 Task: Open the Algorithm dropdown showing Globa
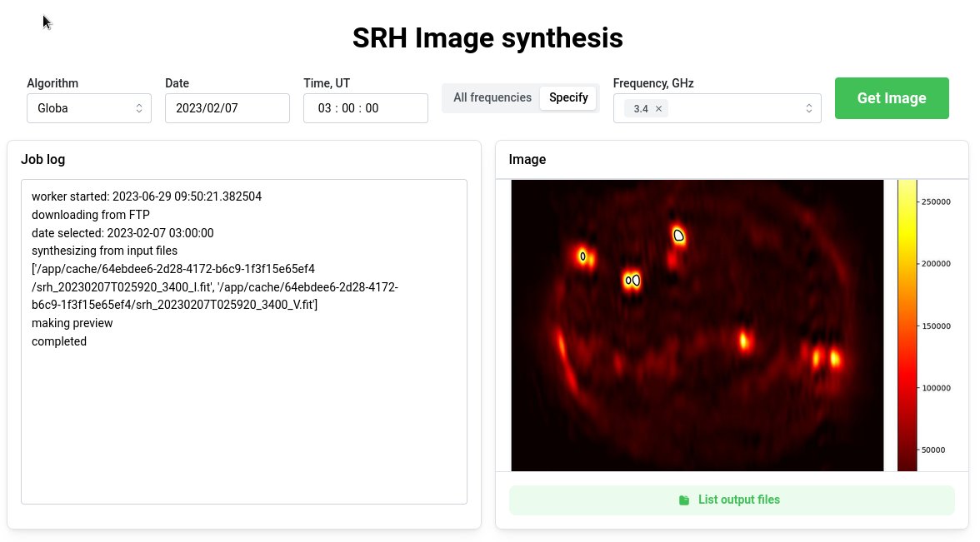(x=88, y=108)
